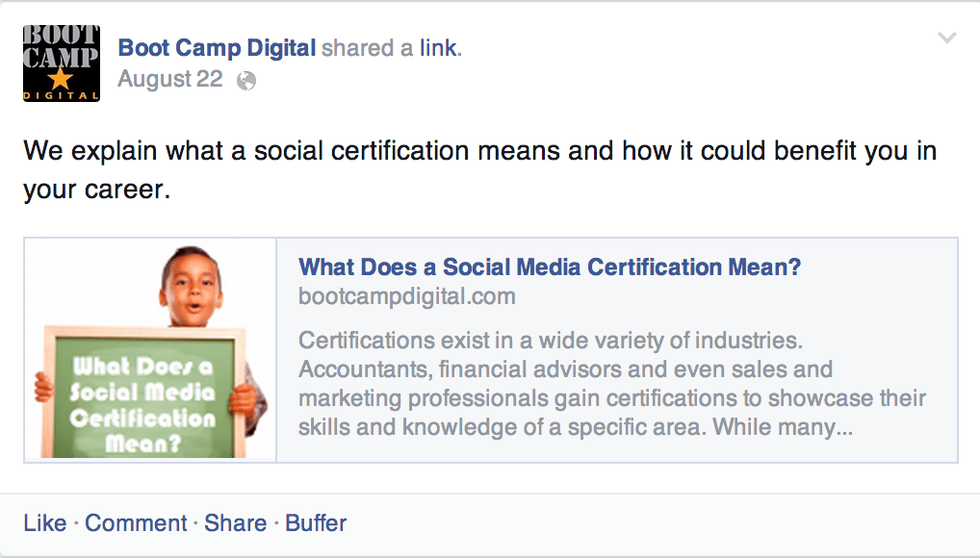The image size is (980, 558).
Task: Share the Boot Camp Digital post
Action: 235,523
